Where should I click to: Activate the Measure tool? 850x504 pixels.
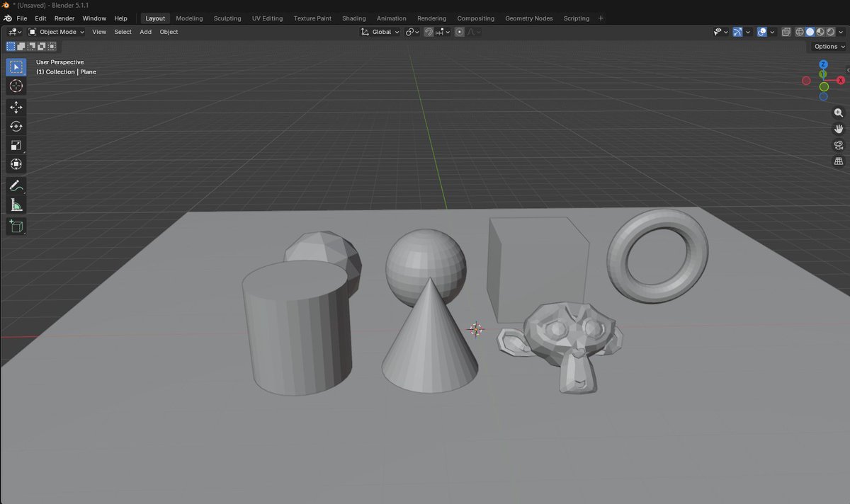coord(16,205)
